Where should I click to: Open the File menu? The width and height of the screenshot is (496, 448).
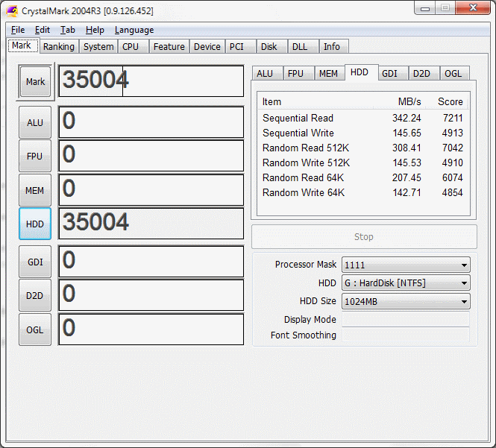[18, 30]
